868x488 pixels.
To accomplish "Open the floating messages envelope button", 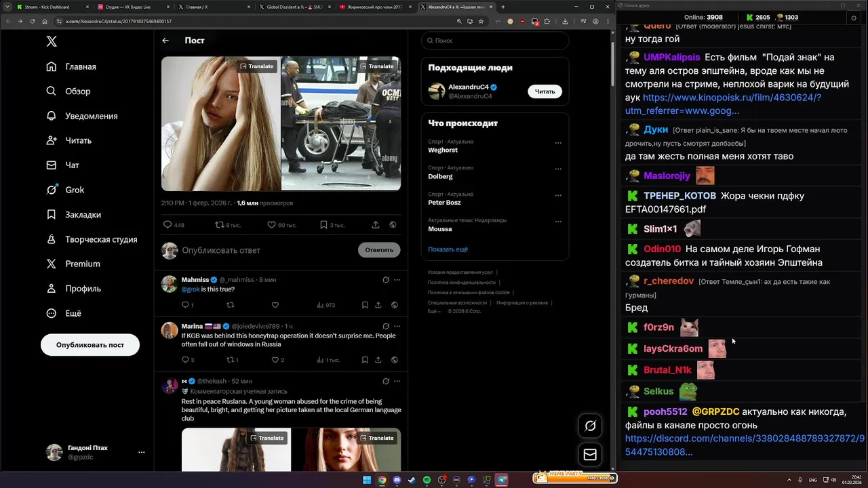I will tap(590, 455).
